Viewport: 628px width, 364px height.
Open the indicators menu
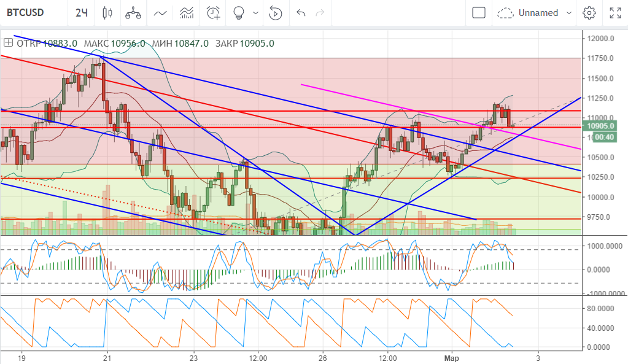click(x=160, y=13)
